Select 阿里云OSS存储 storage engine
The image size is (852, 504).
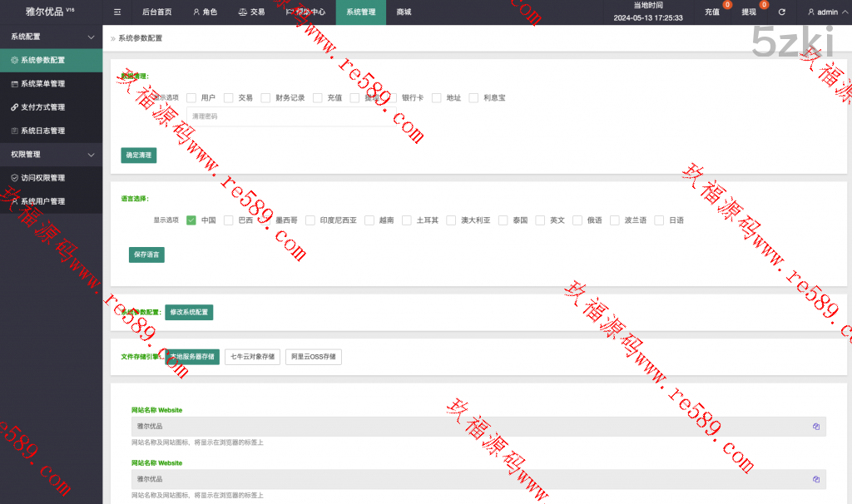click(x=314, y=357)
